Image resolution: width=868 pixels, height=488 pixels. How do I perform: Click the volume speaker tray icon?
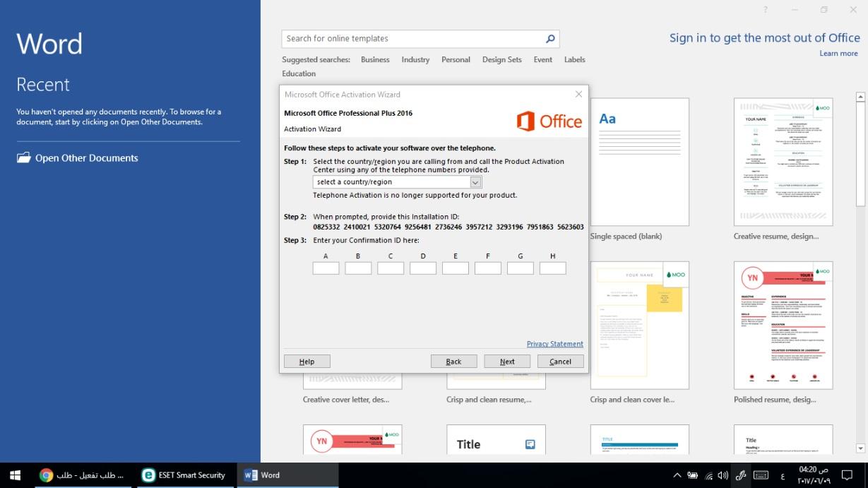pyautogui.click(x=723, y=475)
